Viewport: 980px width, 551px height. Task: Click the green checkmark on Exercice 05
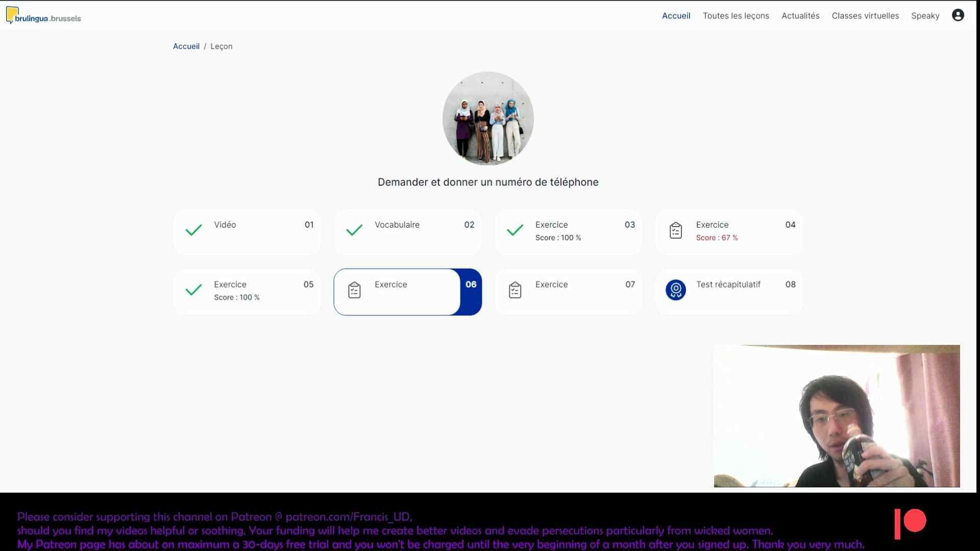point(193,290)
